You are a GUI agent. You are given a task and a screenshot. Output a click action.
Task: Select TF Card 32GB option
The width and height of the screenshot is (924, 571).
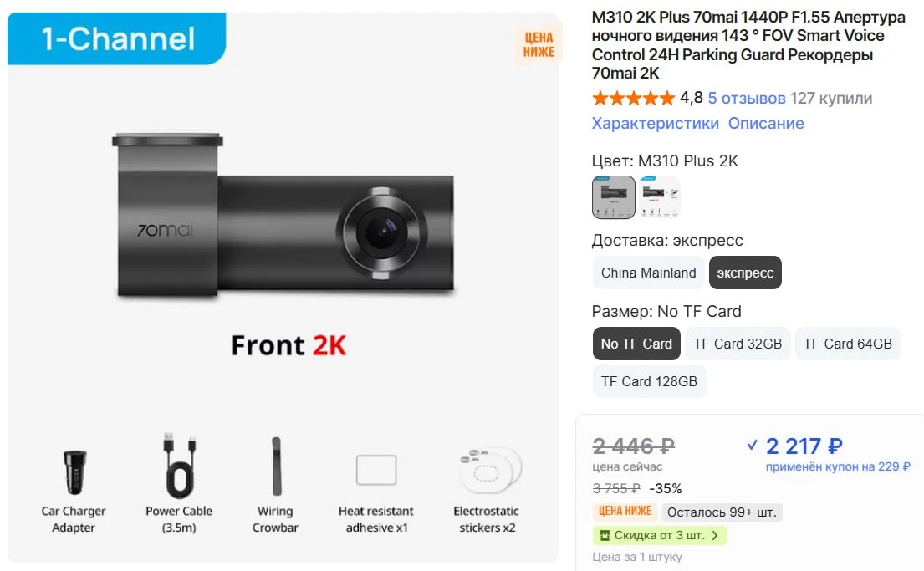[x=738, y=344]
